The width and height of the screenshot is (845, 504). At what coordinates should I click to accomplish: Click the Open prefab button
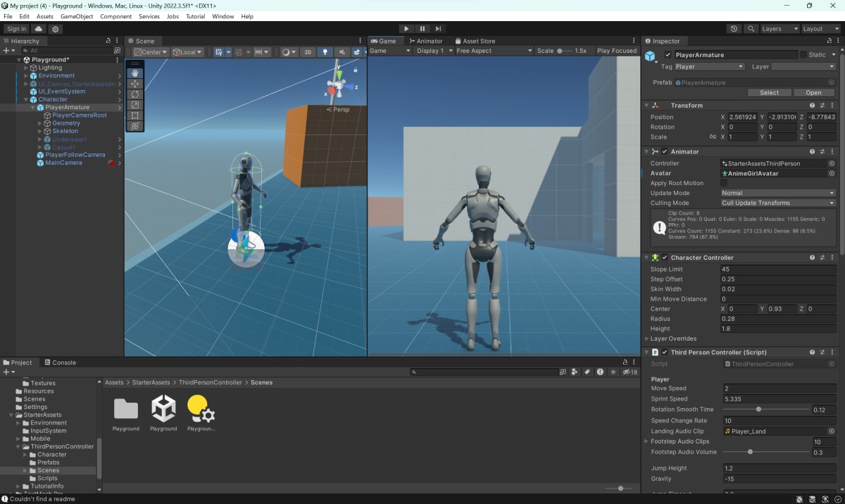[x=813, y=93]
